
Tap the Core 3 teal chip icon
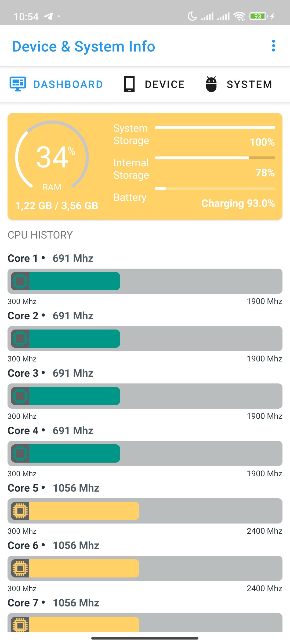point(20,396)
